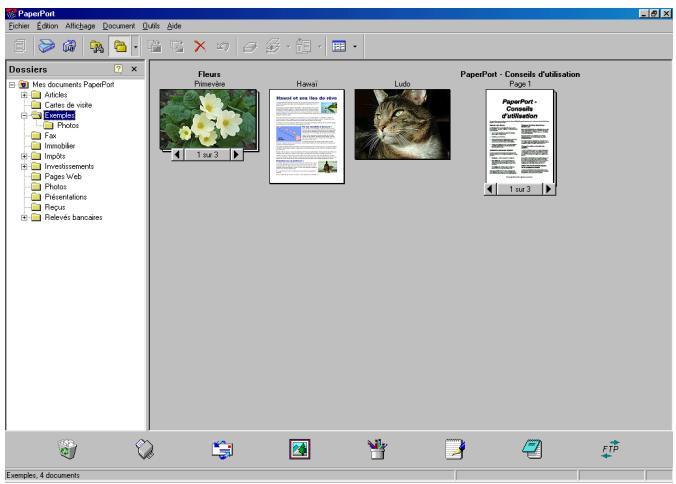Screen dimensions: 676x484
Task: Select the Fax folder
Action: coord(50,136)
